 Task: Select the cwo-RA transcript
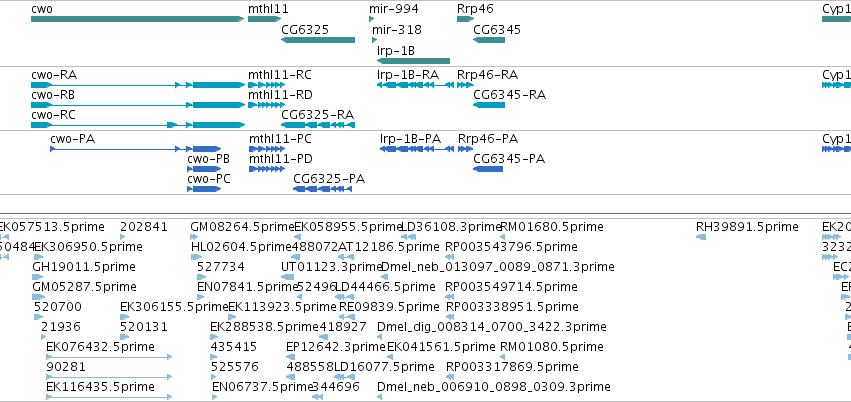coord(138,85)
